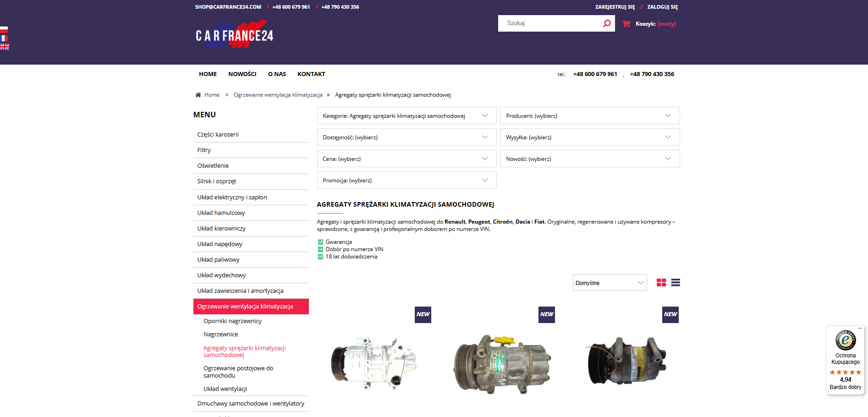868x417 pixels.
Task: Click inside the Szukaj search field
Action: click(550, 23)
